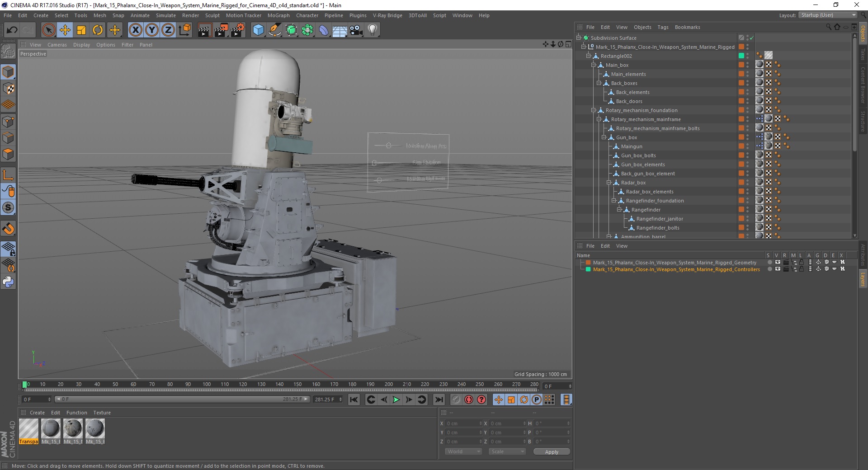Image resolution: width=868 pixels, height=470 pixels.
Task: Open the Simulate menu
Action: coord(166,15)
